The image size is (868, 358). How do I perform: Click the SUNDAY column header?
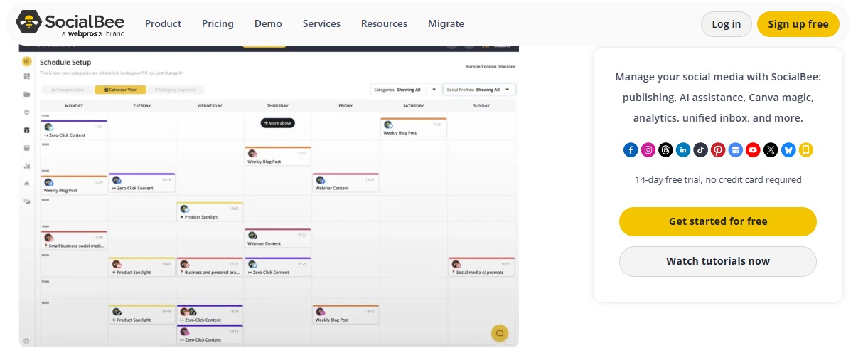click(x=481, y=105)
